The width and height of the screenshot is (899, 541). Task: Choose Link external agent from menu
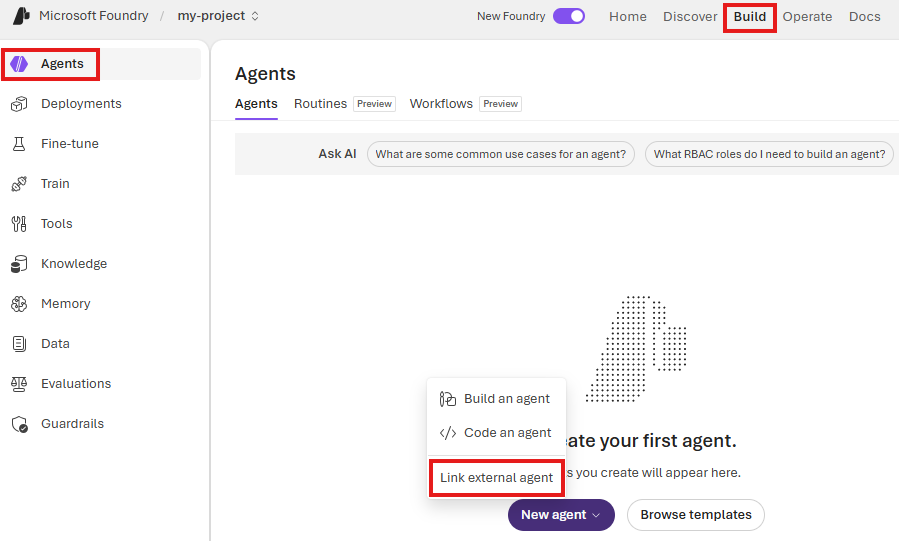point(497,477)
